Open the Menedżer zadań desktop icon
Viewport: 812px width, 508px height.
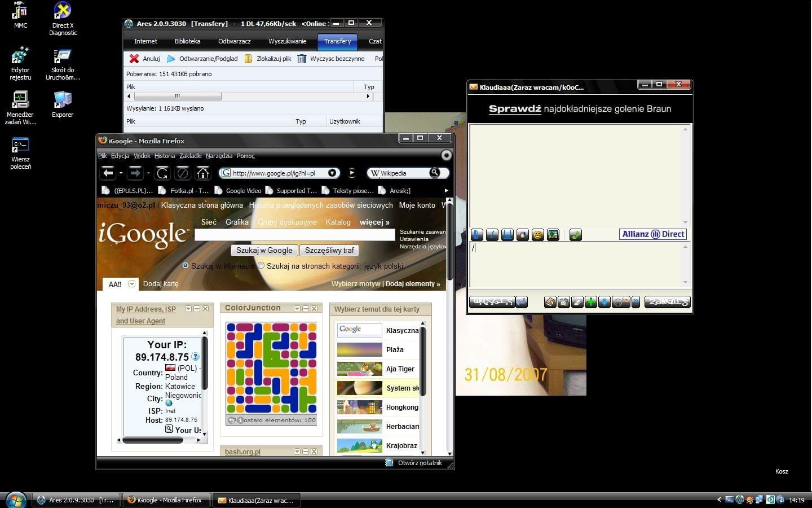pyautogui.click(x=20, y=108)
